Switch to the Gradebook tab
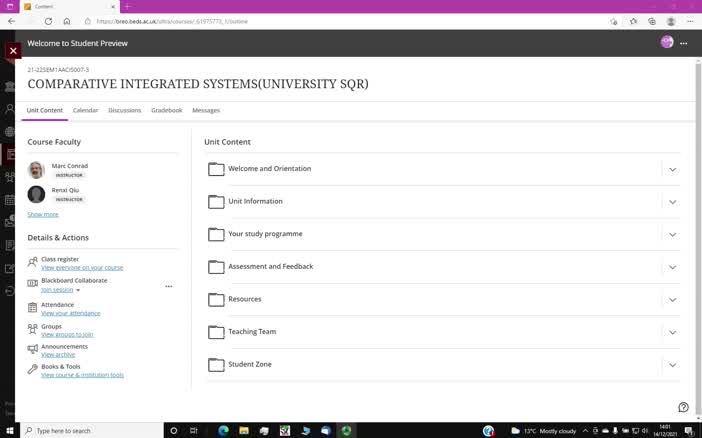 (x=167, y=110)
